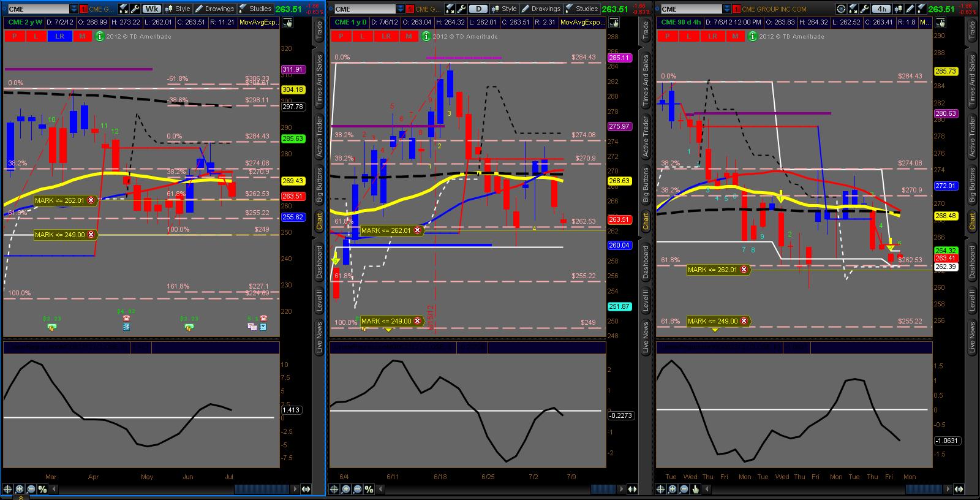Image resolution: width=980 pixels, height=500 pixels.
Task: Click studies flask icon beside pencil in 4h chart
Action: [922, 9]
